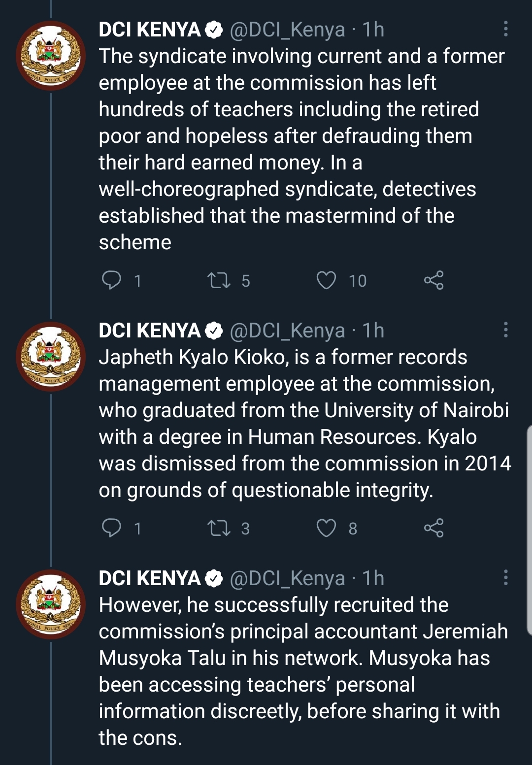Click the scrollbar handle on right edge
532x765 pixels.
pyautogui.click(x=529, y=530)
